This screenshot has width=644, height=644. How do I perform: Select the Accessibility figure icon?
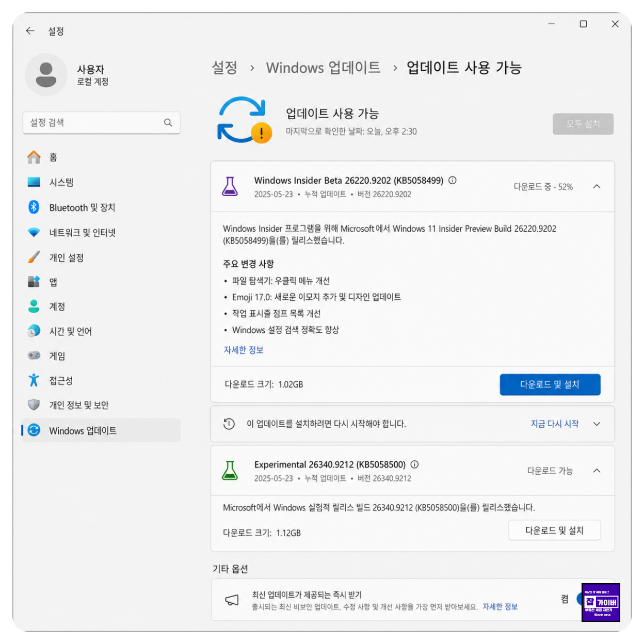[34, 380]
